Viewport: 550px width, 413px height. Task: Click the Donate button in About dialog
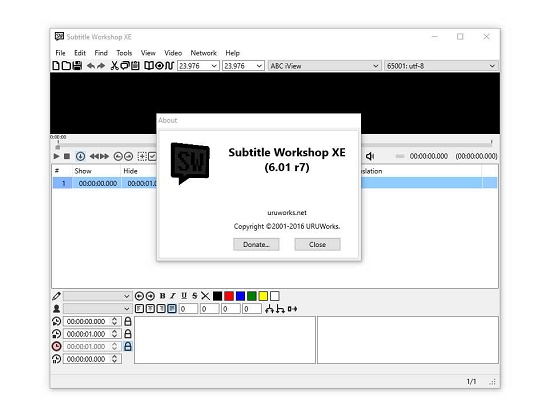click(x=256, y=245)
